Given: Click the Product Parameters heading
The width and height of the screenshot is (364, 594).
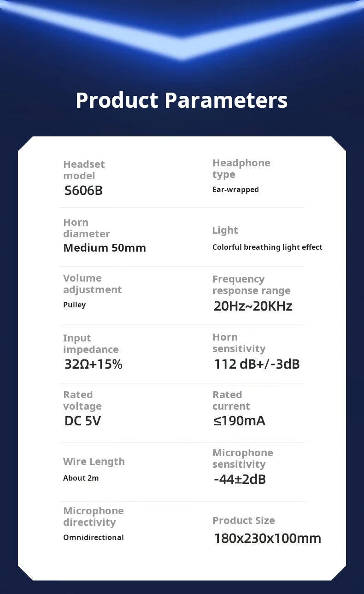Looking at the screenshot, I should 182,100.
